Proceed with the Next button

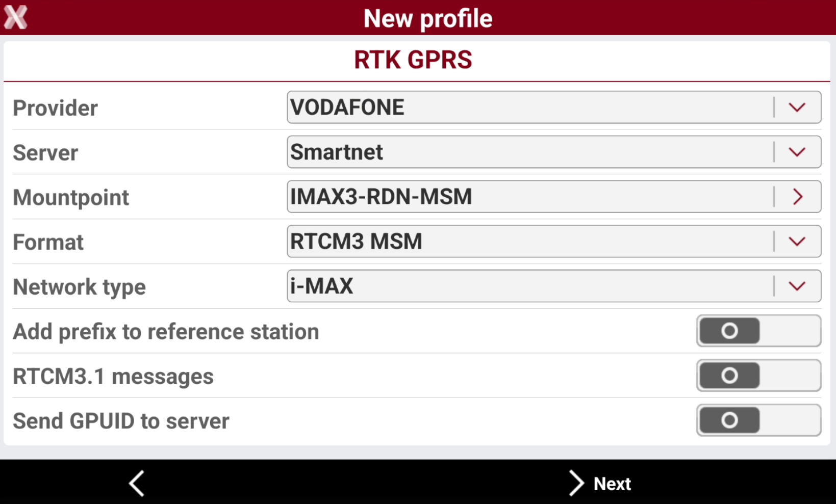click(600, 483)
